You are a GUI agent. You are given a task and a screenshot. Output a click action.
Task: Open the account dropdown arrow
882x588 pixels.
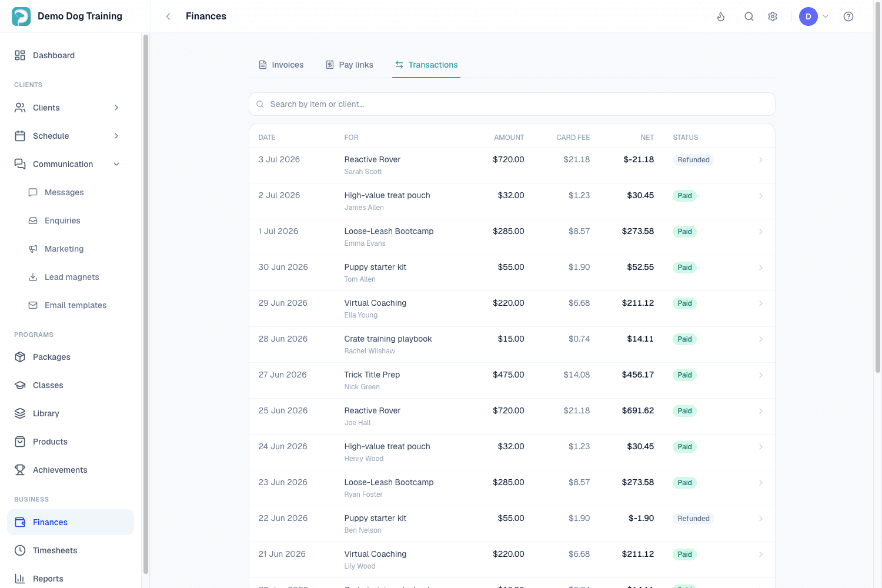click(826, 16)
